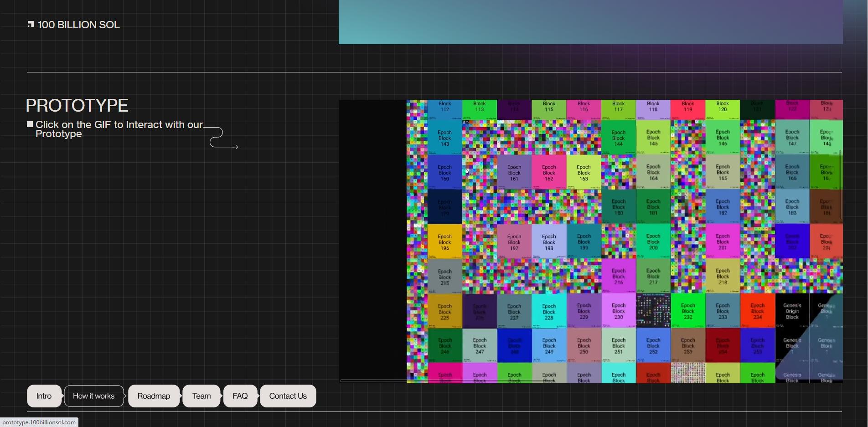This screenshot has width=868, height=427.
Task: Click the gradient banner image at top
Action: point(590,22)
